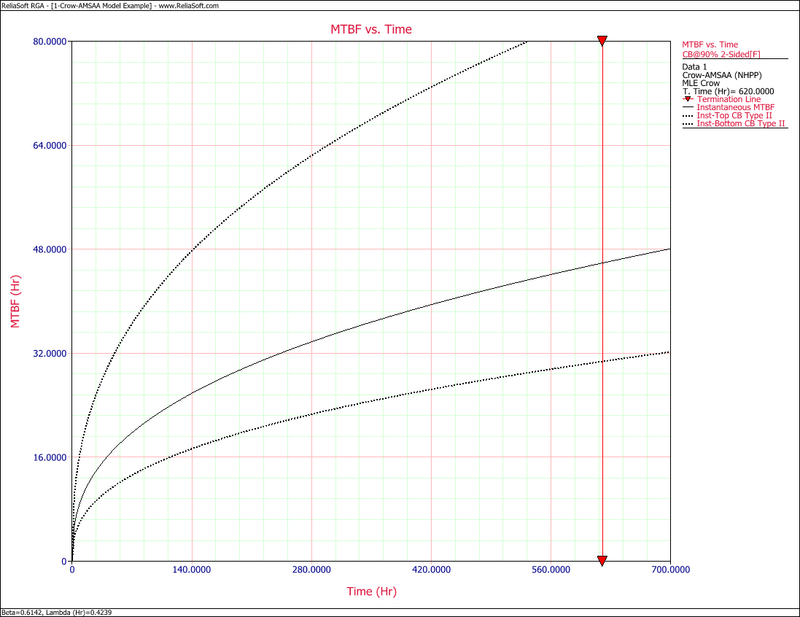Click the x-axis label 'Time (Hr)'
800x617 pixels.
[371, 591]
